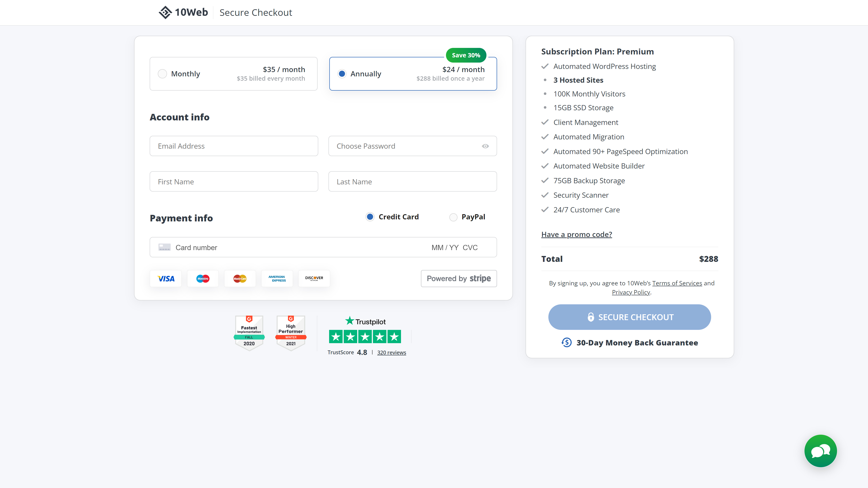Choose PayPal payment method

(x=453, y=217)
